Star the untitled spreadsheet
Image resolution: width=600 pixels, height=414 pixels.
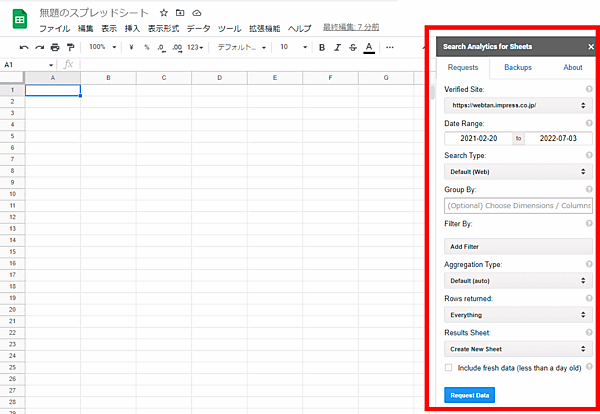click(x=163, y=13)
